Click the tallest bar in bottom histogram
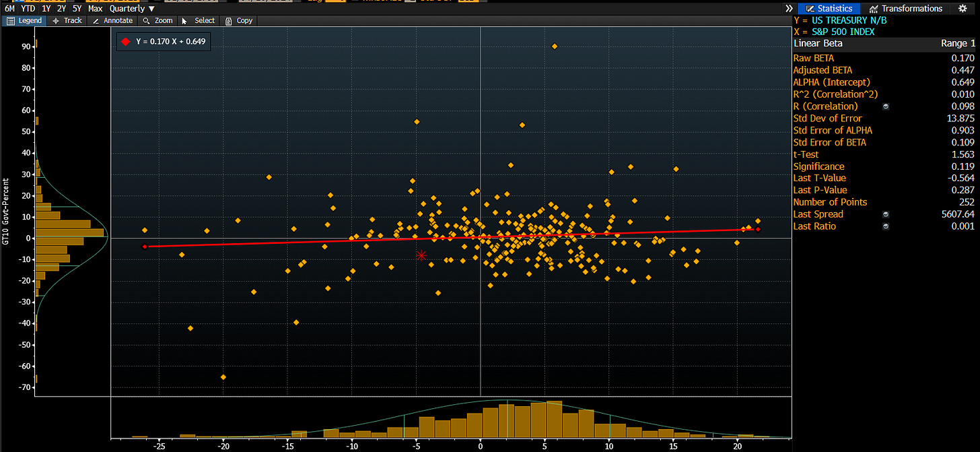Image resolution: width=980 pixels, height=452 pixels. (x=554, y=418)
